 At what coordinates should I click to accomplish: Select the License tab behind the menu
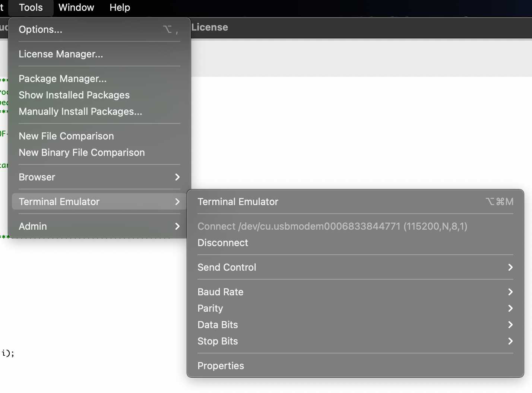pos(210,27)
